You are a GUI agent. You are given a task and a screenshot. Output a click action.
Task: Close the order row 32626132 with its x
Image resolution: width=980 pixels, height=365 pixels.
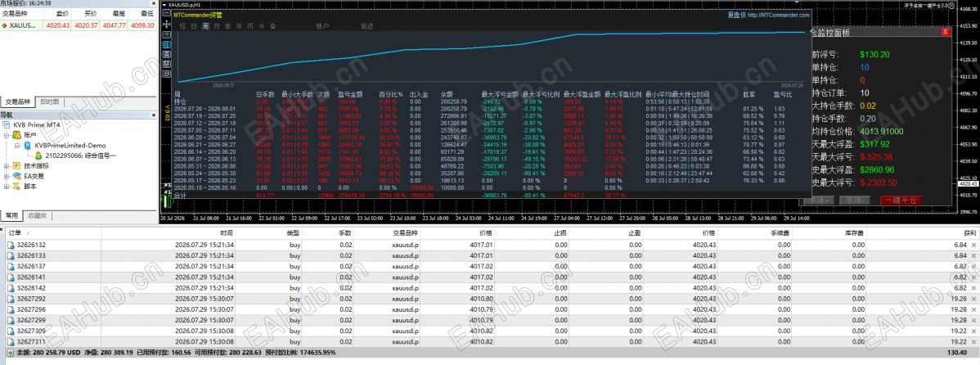(x=973, y=245)
